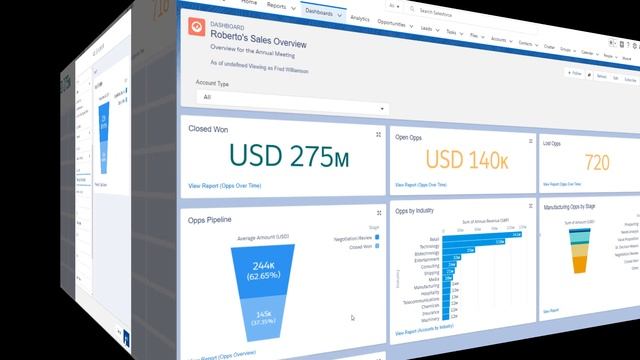Click the Subscribe button
The height and width of the screenshot is (360, 640).
point(630,80)
